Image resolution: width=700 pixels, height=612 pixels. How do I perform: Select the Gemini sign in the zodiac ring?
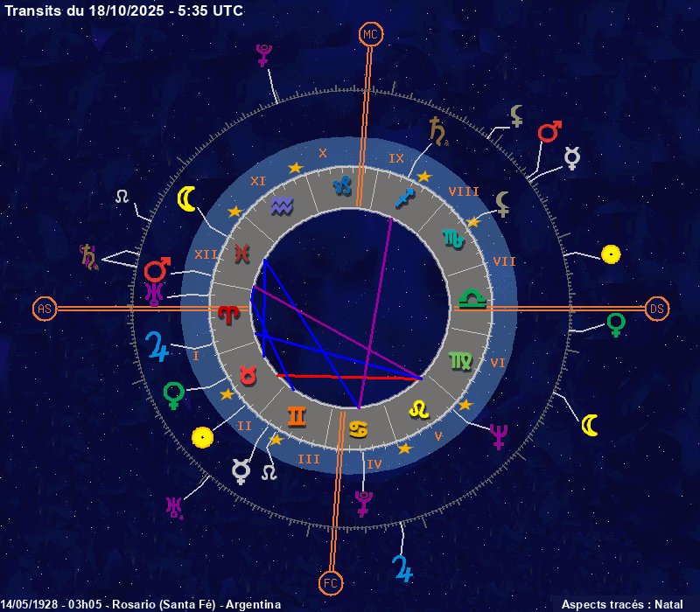pos(297,417)
